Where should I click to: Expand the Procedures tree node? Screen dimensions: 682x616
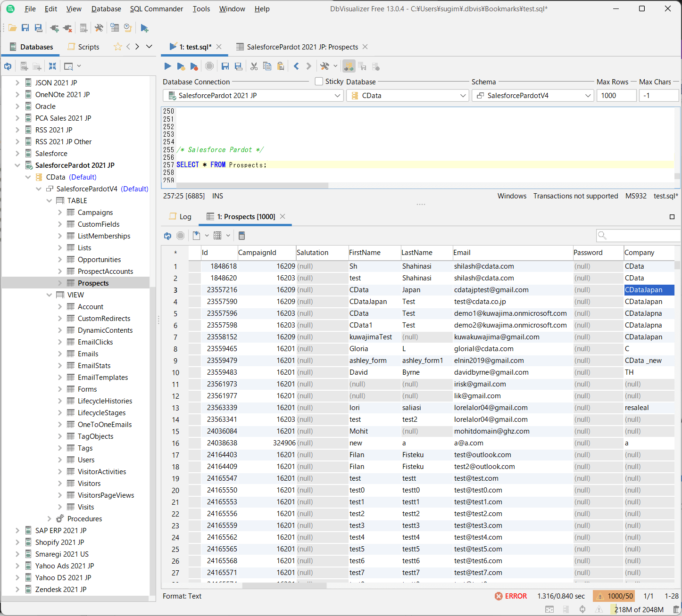(49, 519)
